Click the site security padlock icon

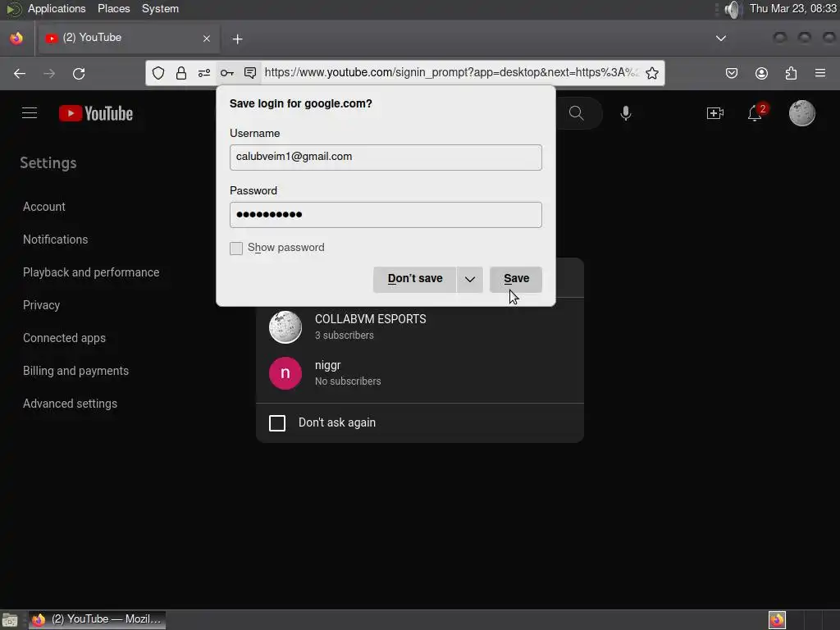(x=181, y=73)
